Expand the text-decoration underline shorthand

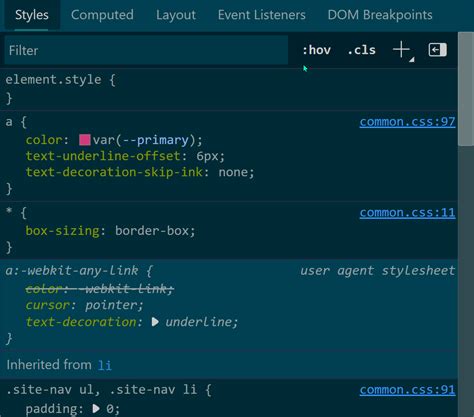(155, 322)
